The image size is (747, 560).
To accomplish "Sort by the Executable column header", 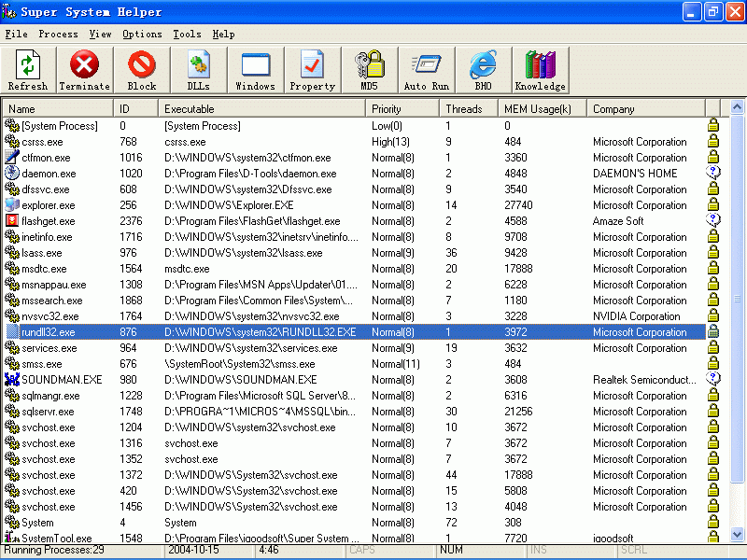I will (261, 108).
